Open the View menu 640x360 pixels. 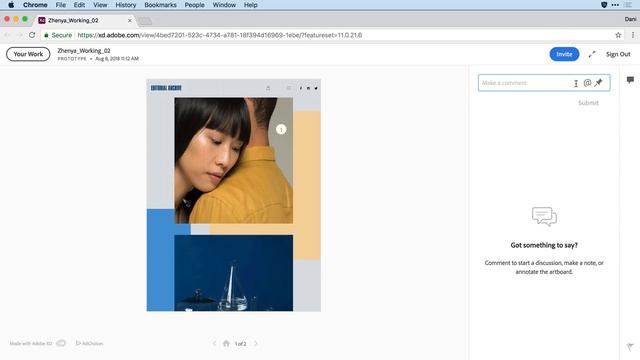tap(100, 5)
